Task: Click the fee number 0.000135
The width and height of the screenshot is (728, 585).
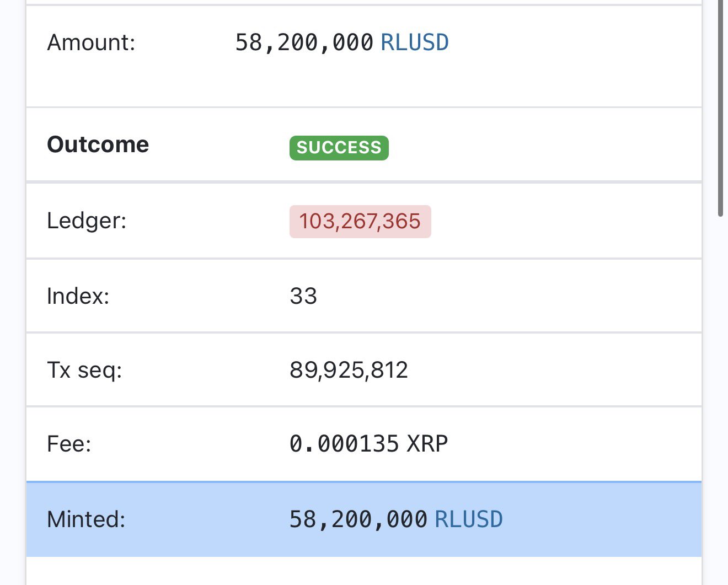Action: click(x=344, y=444)
